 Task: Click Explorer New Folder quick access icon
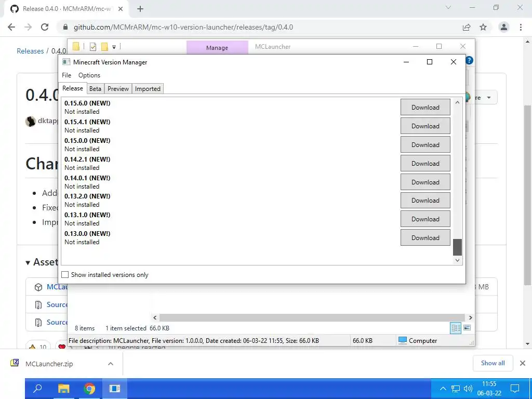click(x=104, y=47)
